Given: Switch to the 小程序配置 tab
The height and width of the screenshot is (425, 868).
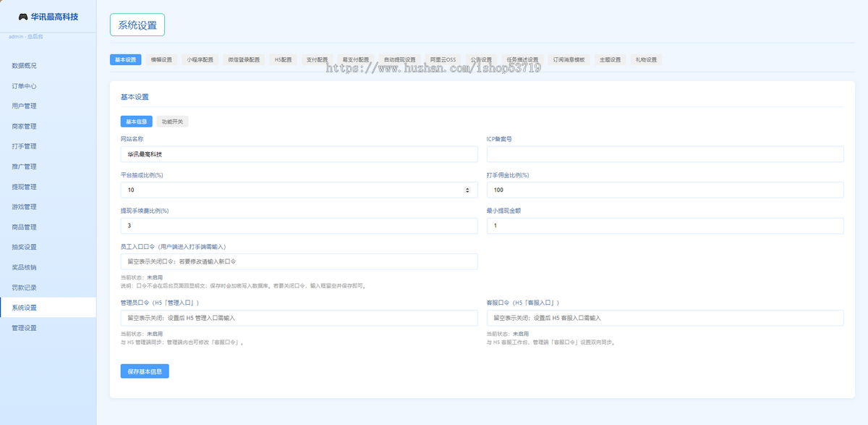Looking at the screenshot, I should (200, 60).
